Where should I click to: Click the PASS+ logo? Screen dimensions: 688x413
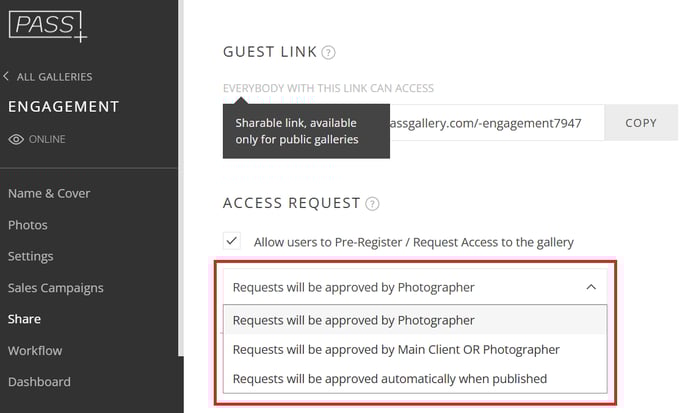48,26
